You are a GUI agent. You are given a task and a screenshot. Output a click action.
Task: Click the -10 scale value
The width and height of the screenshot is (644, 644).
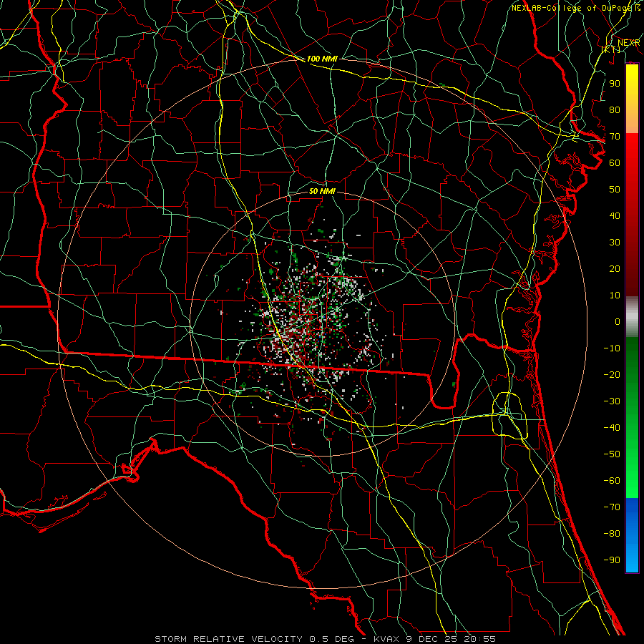point(612,348)
